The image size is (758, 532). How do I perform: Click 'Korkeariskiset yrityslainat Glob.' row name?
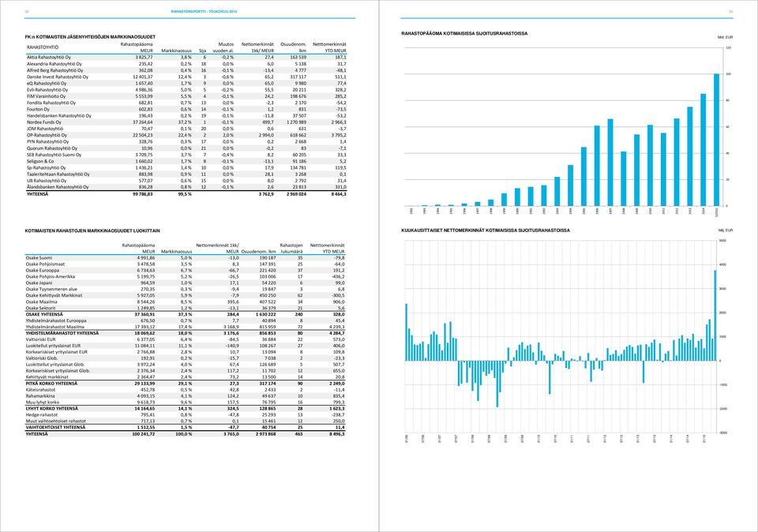click(x=58, y=371)
